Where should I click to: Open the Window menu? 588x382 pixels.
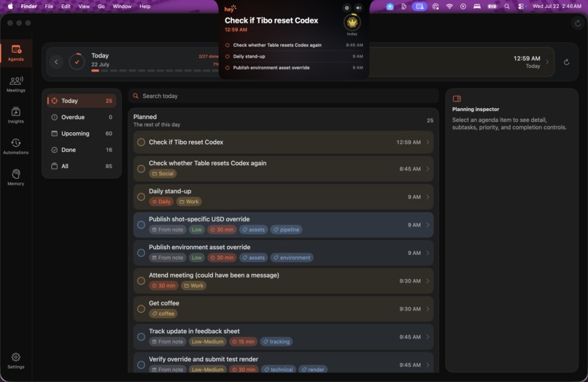pyautogui.click(x=122, y=7)
